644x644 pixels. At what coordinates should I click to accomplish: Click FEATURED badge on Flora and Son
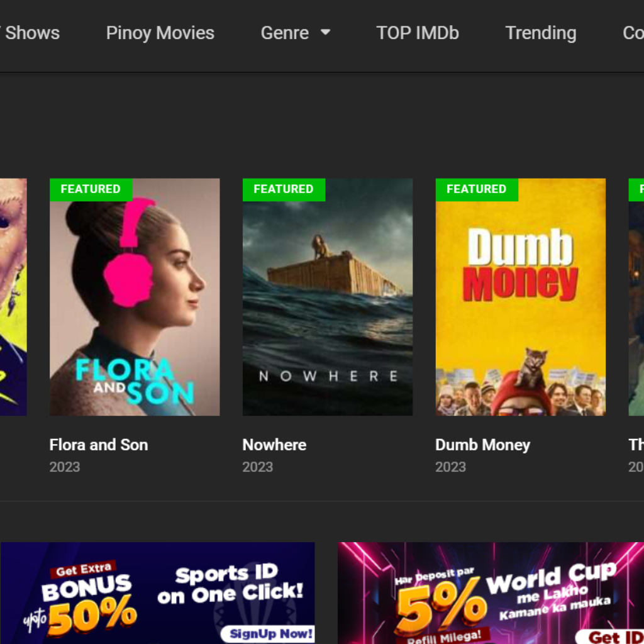91,189
